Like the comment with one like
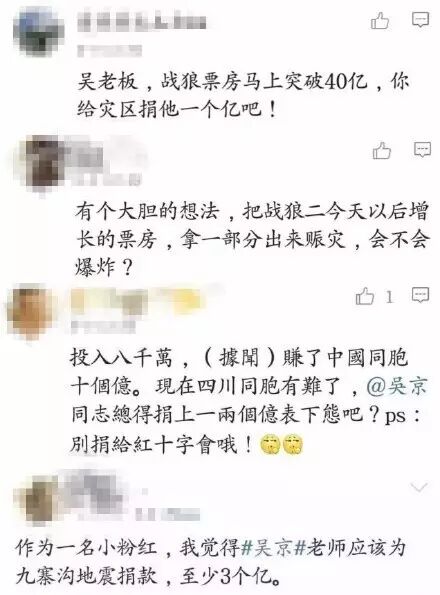Viewport: 440px width, 595px height. [365, 296]
